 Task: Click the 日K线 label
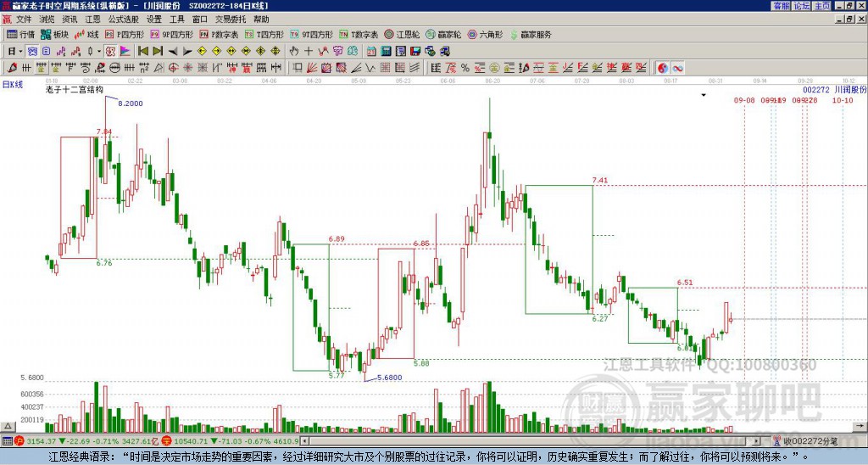click(13, 84)
